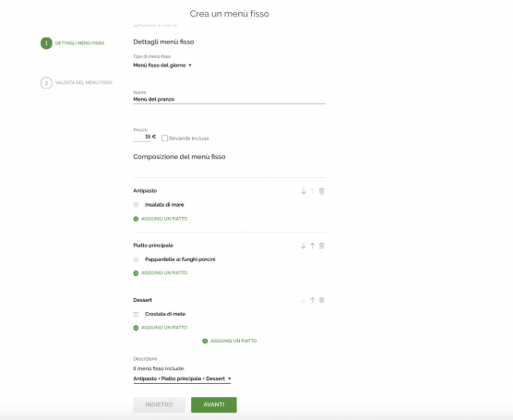The width and height of the screenshot is (513, 420).
Task: Go to step 2 Validità del menù fisso
Action: pos(77,83)
